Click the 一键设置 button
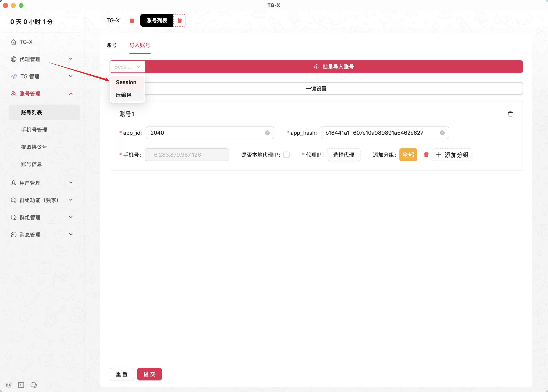548x392 pixels. coord(316,89)
